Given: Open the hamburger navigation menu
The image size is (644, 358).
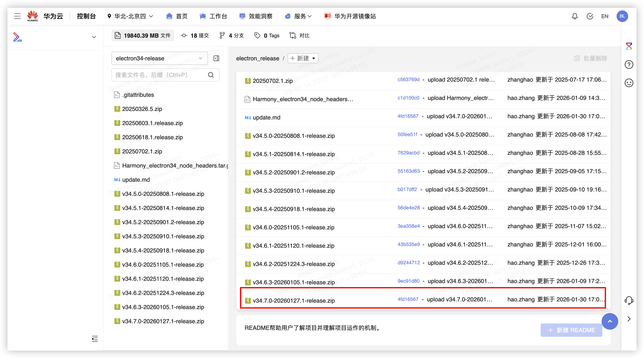Looking at the screenshot, I should pyautogui.click(x=17, y=16).
